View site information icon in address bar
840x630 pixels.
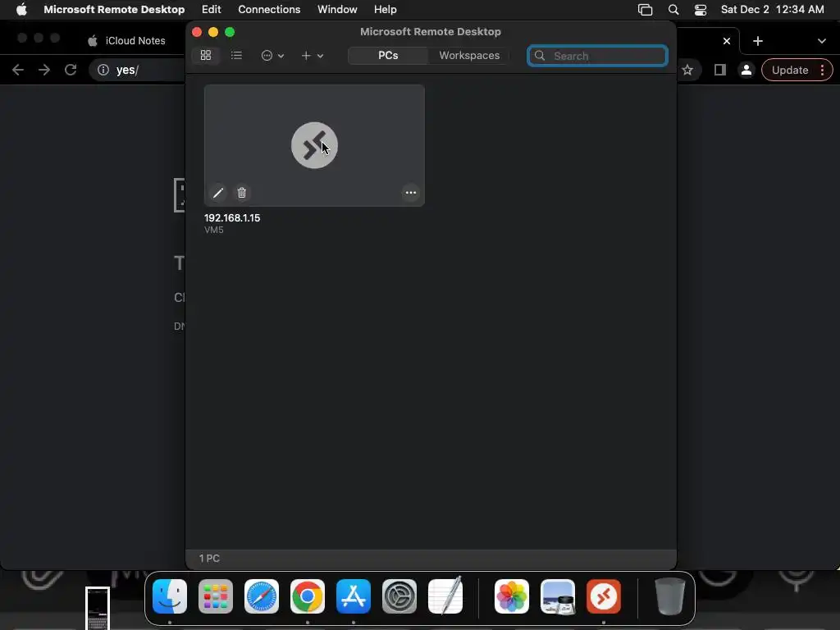[103, 71]
